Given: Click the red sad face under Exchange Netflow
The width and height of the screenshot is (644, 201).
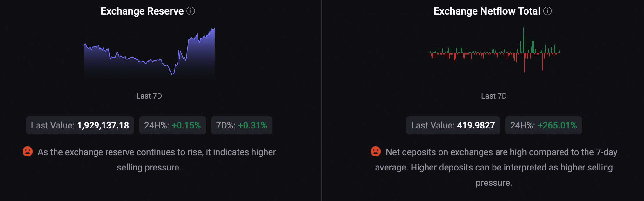Looking at the screenshot, I should [x=376, y=151].
